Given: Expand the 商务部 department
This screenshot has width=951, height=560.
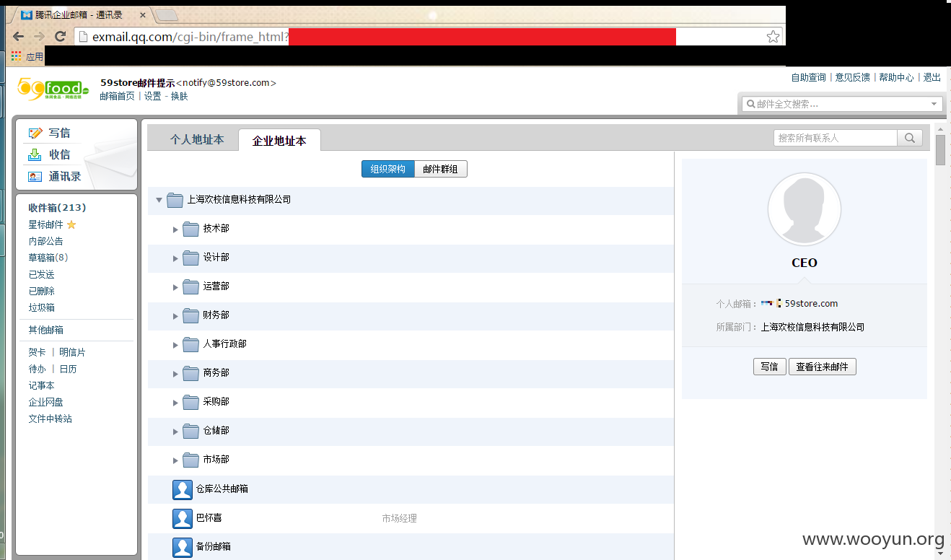Looking at the screenshot, I should click(175, 374).
